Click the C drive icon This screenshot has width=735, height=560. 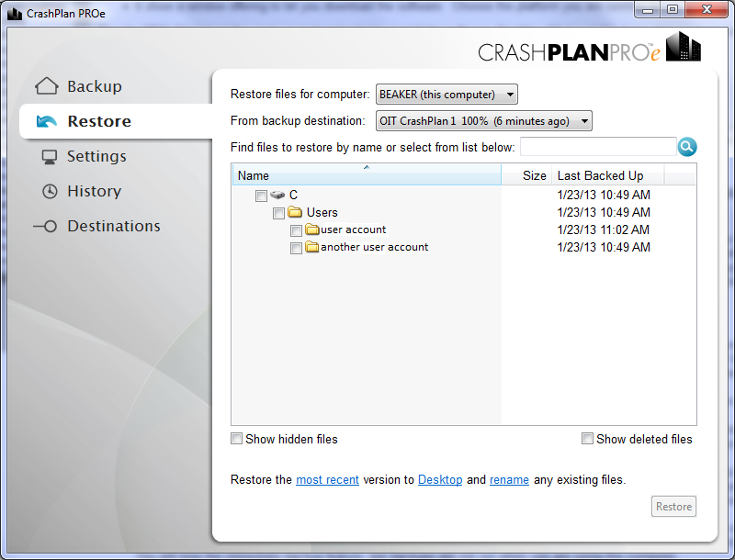point(277,195)
